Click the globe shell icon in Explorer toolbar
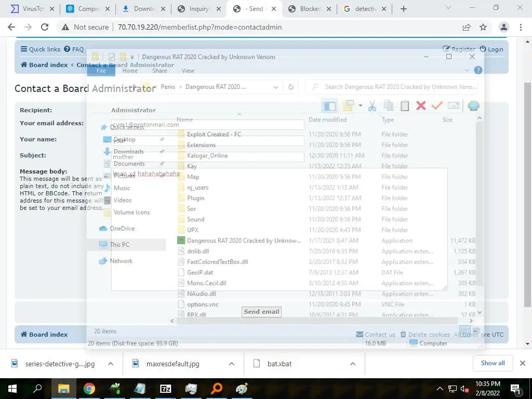Screen dimensions: 532x399 point(473,106)
